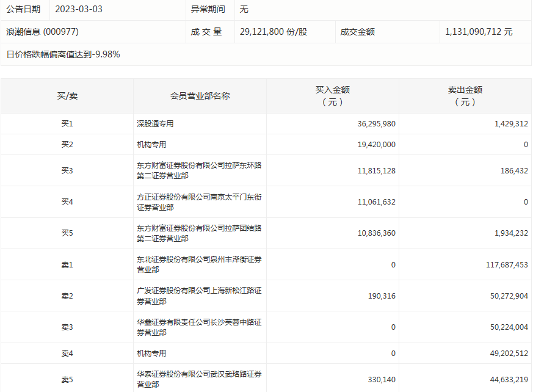533x392 pixels.
Task: Click the 卖出金额（元） column header
Action: click(x=465, y=96)
